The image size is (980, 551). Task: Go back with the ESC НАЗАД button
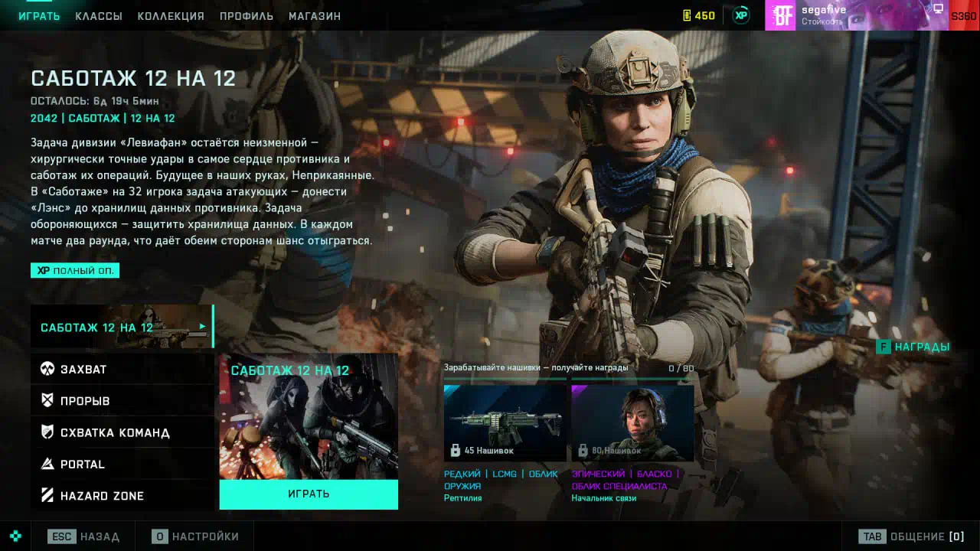point(83,536)
